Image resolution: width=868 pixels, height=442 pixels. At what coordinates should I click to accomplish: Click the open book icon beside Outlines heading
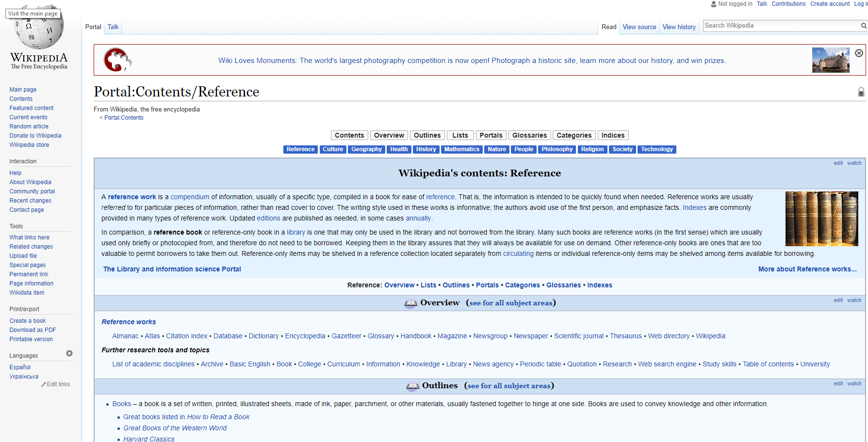pyautogui.click(x=412, y=386)
